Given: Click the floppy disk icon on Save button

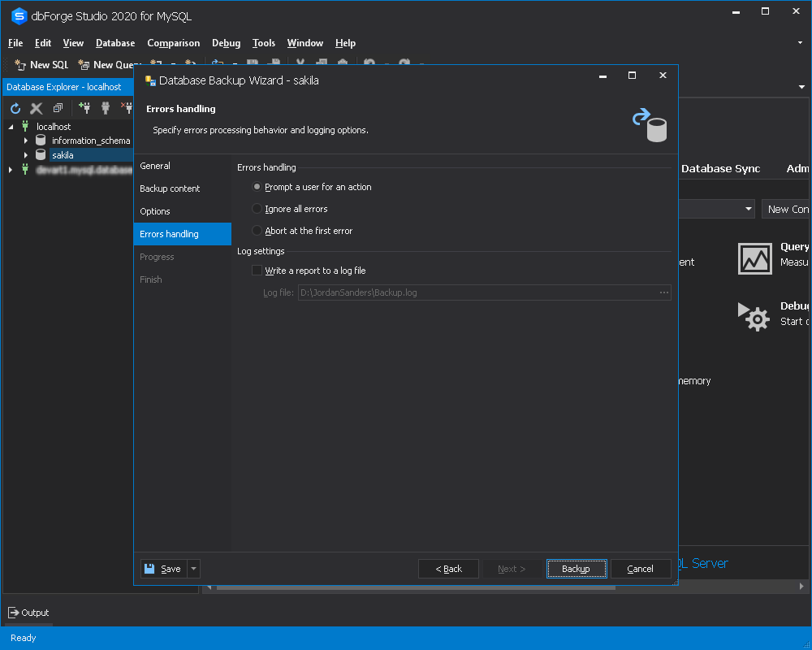Looking at the screenshot, I should pyautogui.click(x=149, y=569).
